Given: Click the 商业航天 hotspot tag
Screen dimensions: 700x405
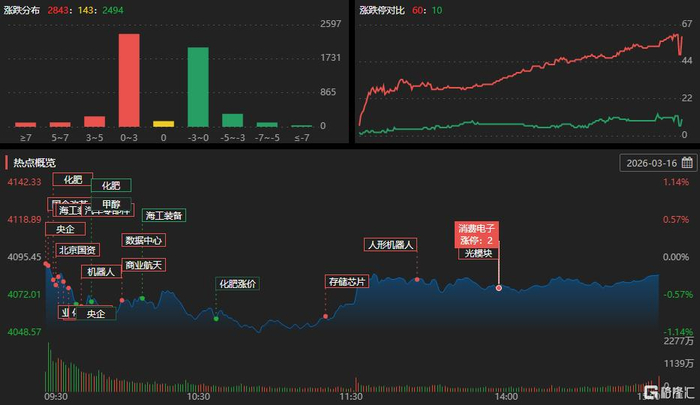Looking at the screenshot, I should (x=143, y=265).
